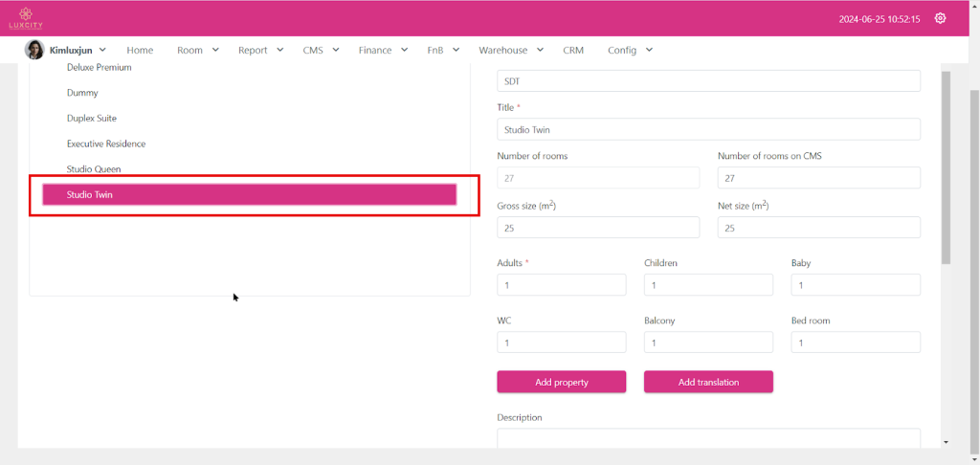Click the Title input field
Image resolution: width=980 pixels, height=465 pixels.
[708, 129]
